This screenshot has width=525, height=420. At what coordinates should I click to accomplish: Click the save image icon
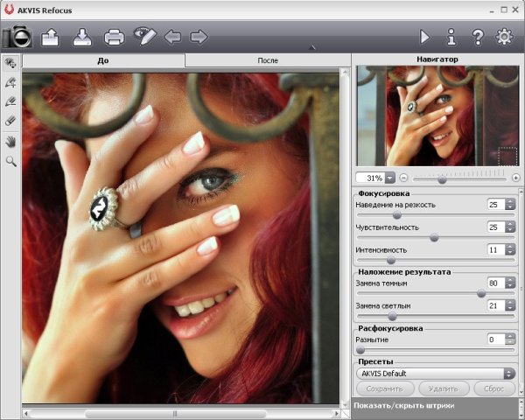pyautogui.click(x=81, y=37)
